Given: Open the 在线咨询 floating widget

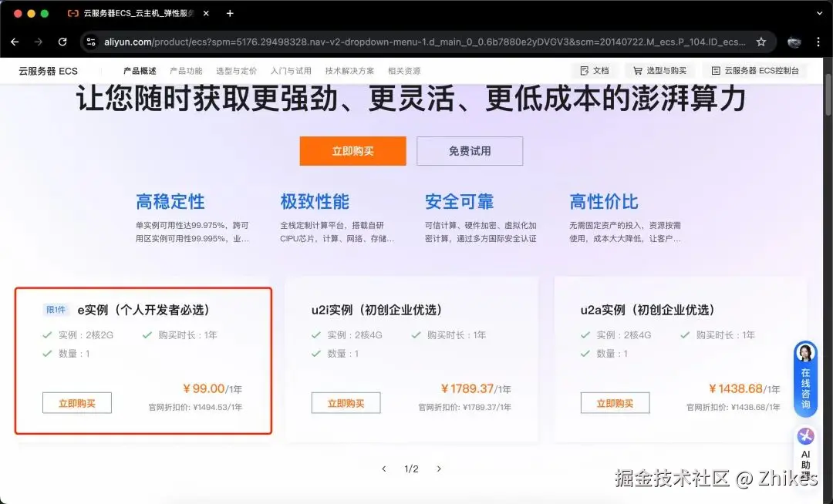Looking at the screenshot, I should coord(805,378).
